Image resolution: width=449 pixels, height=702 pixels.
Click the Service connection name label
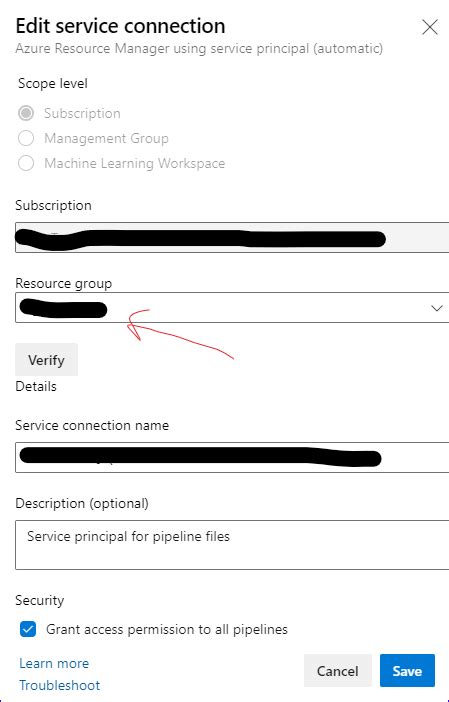(92, 425)
